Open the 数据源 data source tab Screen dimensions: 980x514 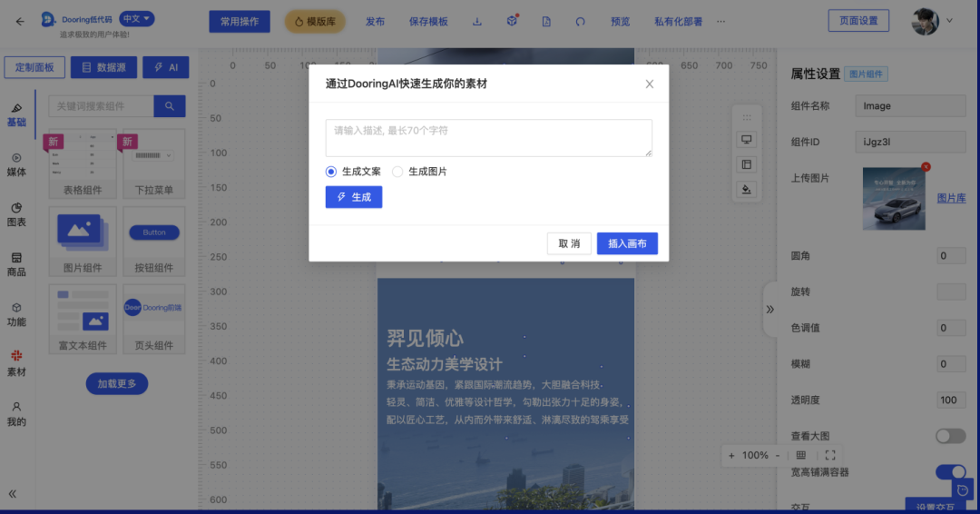103,67
